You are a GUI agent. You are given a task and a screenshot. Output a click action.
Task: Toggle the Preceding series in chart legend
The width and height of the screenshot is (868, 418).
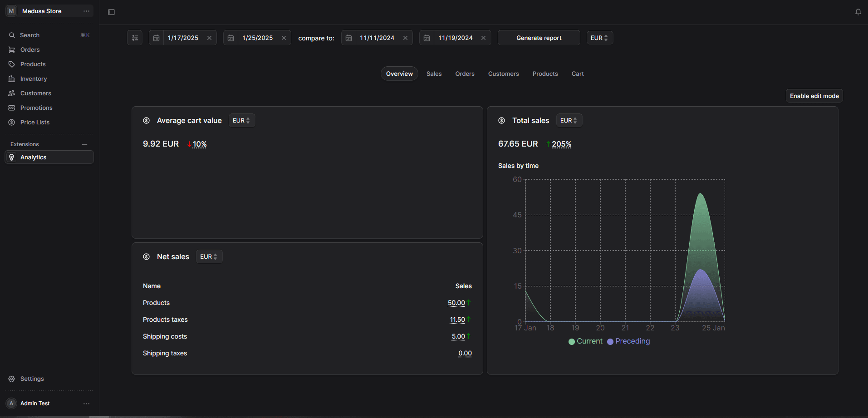point(628,341)
